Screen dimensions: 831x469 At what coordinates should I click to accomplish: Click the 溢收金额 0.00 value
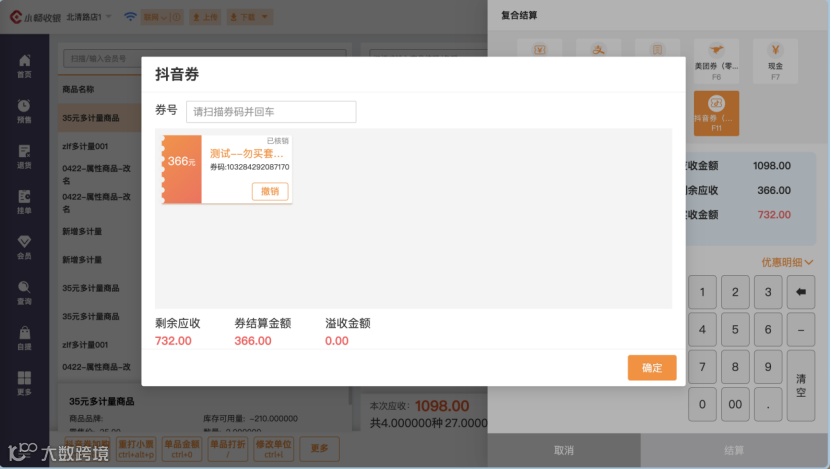(x=337, y=341)
